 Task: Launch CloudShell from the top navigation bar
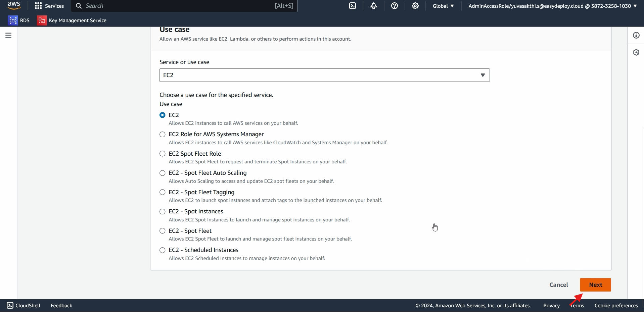click(x=353, y=6)
